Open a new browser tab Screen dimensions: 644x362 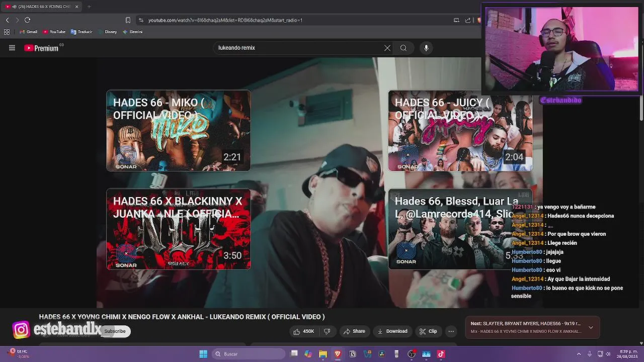pos(89,7)
